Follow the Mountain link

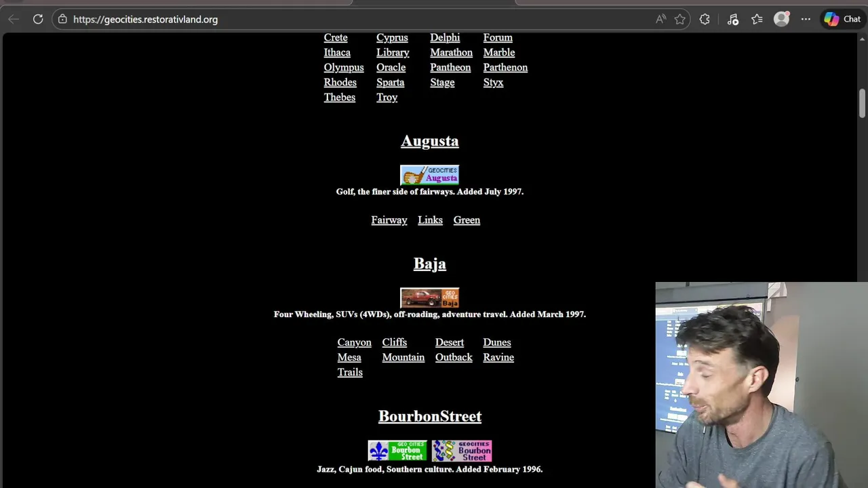pos(403,357)
